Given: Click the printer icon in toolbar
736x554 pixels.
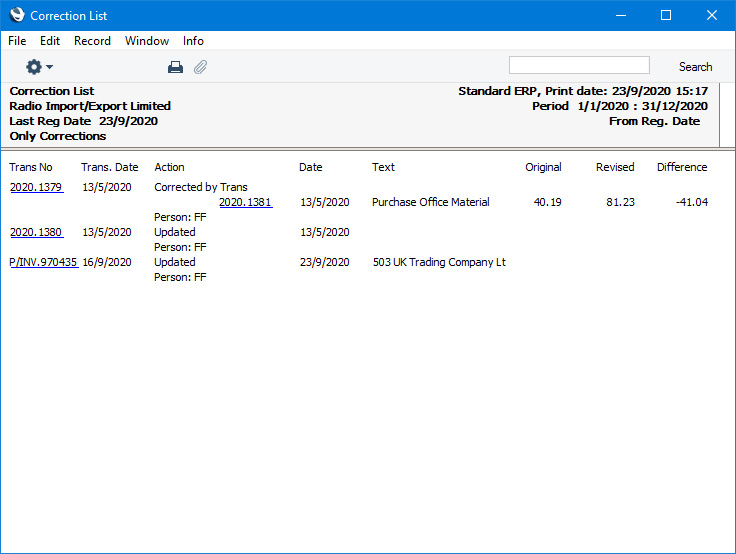Looking at the screenshot, I should pos(175,67).
